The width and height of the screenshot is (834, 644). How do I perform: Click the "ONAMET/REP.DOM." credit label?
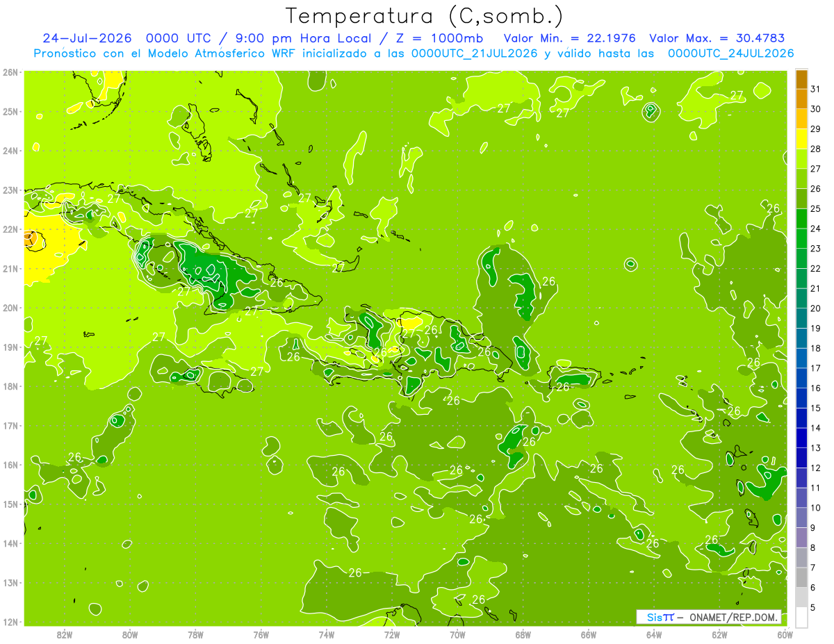(x=733, y=617)
